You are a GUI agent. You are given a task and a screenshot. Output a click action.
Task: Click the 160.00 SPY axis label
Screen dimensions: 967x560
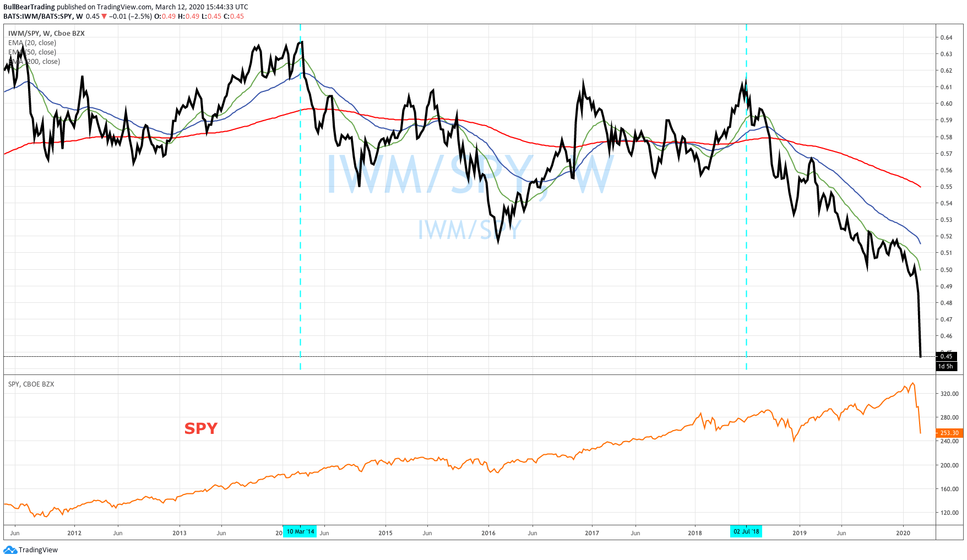point(949,489)
